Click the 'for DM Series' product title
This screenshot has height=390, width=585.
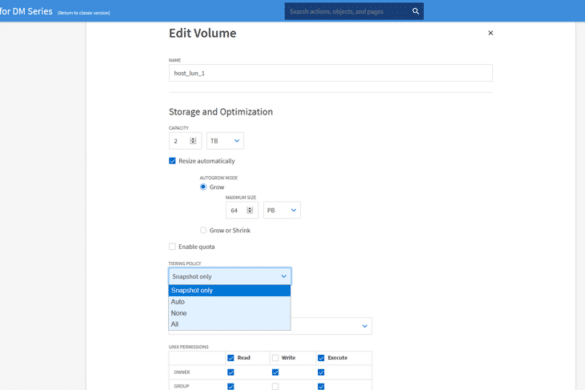coord(26,11)
